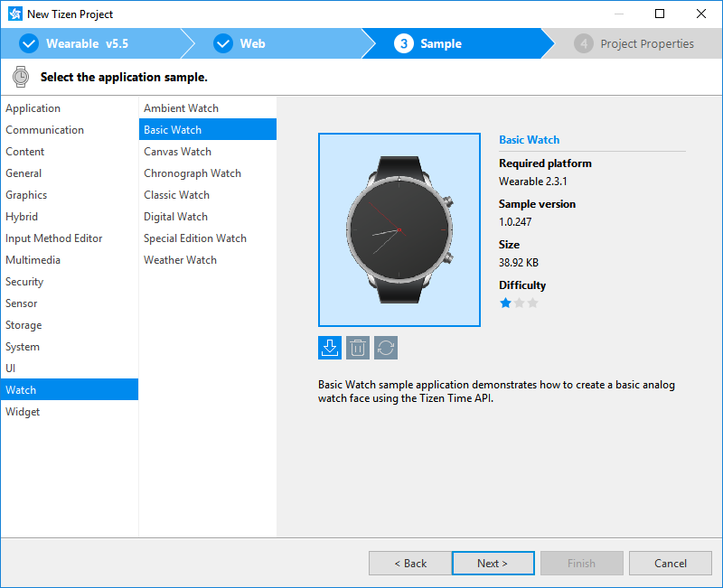Viewport: 723px width, 588px height.
Task: Click the Basic Watch preview image
Action: [399, 229]
